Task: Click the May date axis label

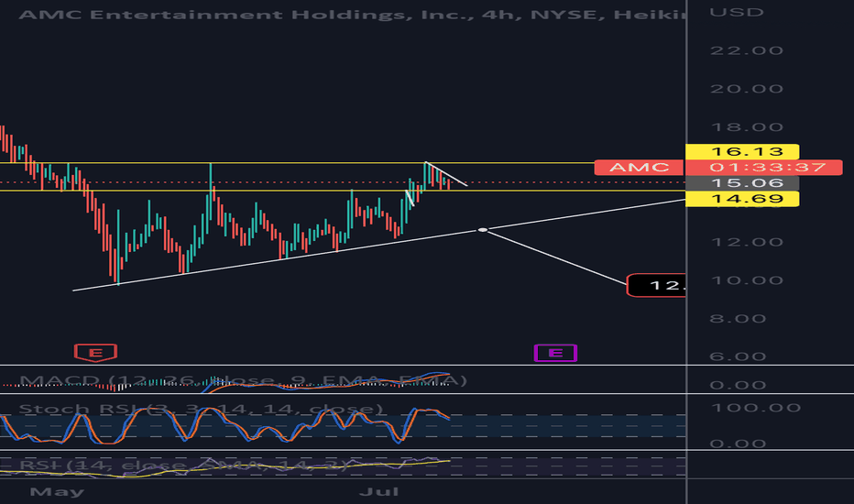Action: 57,493
